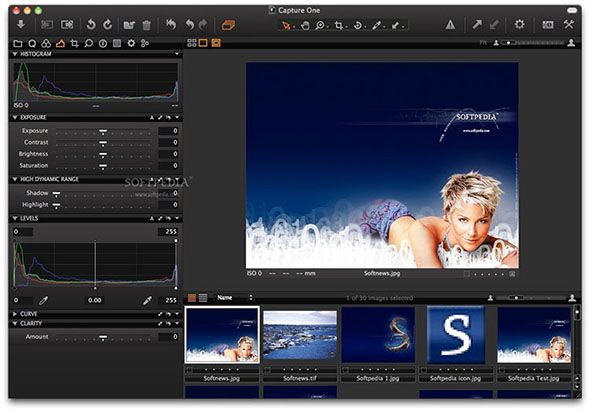Screen dimensions: 590x411
Task: Switch to the Color tool tab (three circles)
Action: 46,43
